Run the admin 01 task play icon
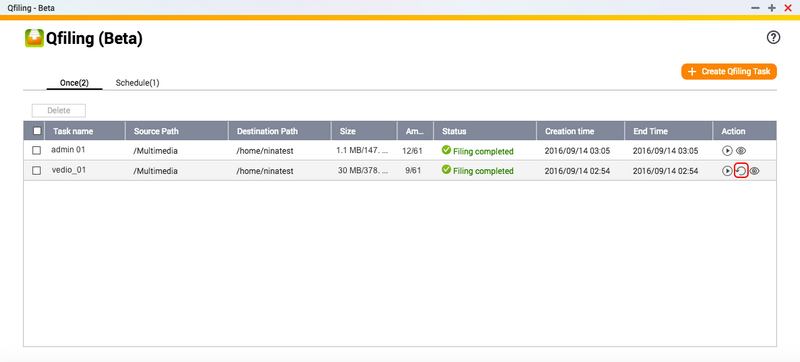Viewport: 800px width, 362px height. coord(728,151)
